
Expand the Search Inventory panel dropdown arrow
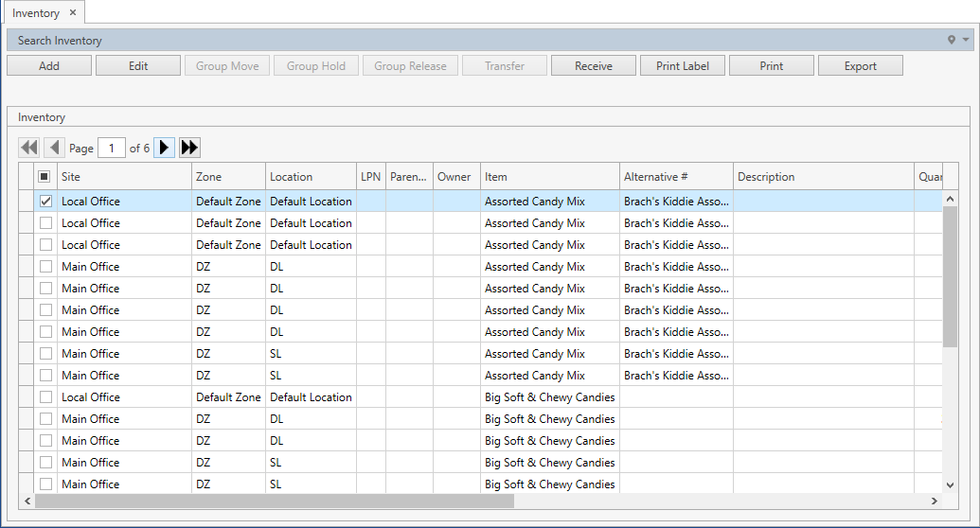(966, 41)
